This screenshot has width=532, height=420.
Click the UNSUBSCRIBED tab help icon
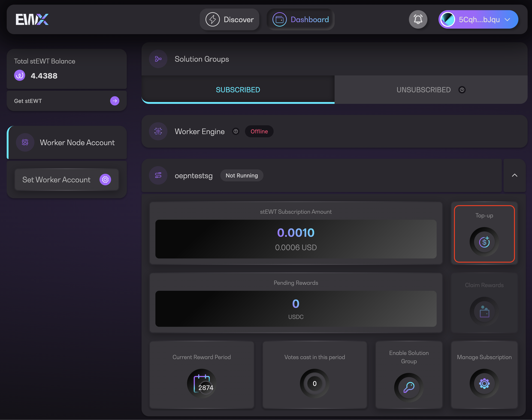(x=462, y=90)
